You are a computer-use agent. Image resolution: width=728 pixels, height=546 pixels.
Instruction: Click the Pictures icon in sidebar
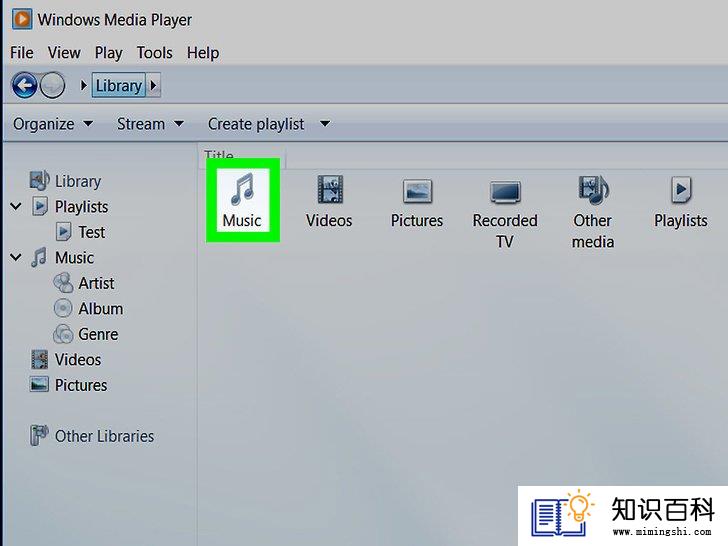39,385
